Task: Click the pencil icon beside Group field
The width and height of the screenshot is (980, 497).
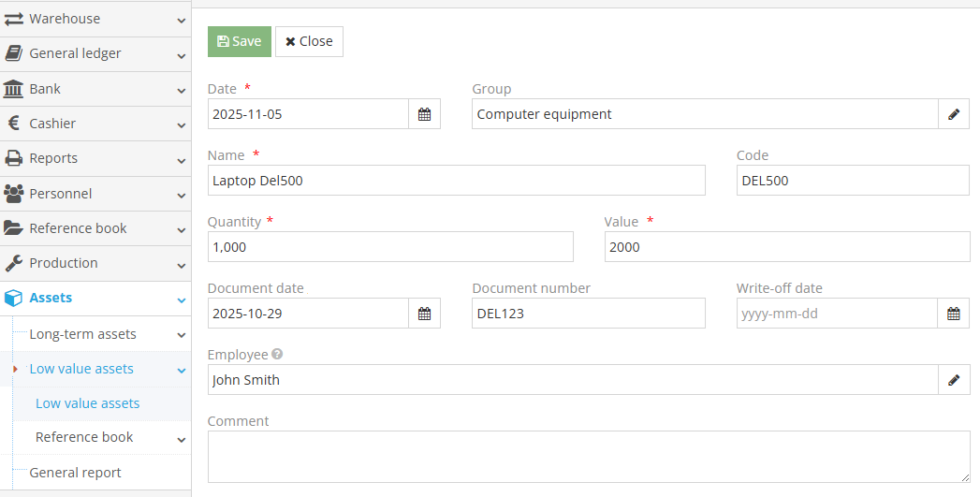Action: pos(953,114)
